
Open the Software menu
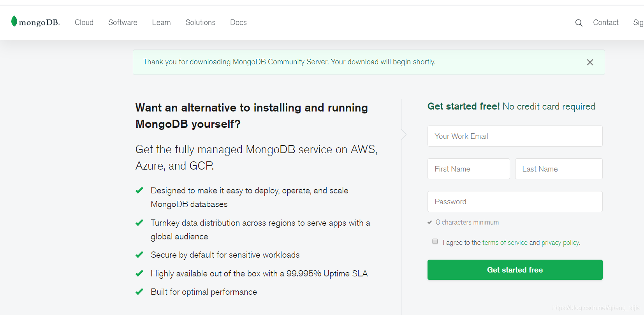(123, 23)
